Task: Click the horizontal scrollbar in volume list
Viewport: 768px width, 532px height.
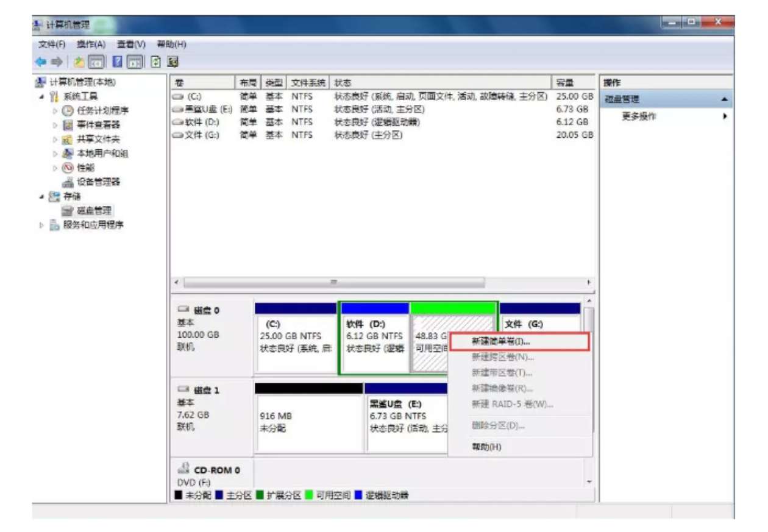Action: click(333, 283)
